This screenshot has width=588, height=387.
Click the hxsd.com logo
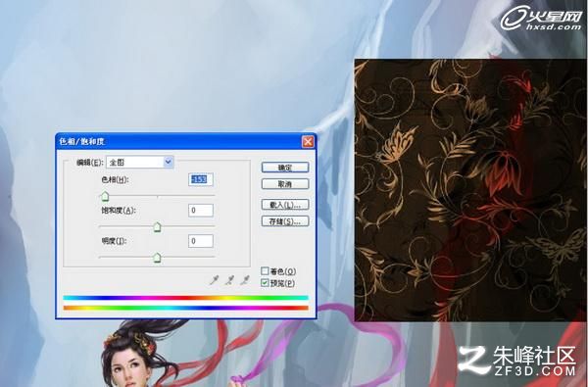coord(541,18)
